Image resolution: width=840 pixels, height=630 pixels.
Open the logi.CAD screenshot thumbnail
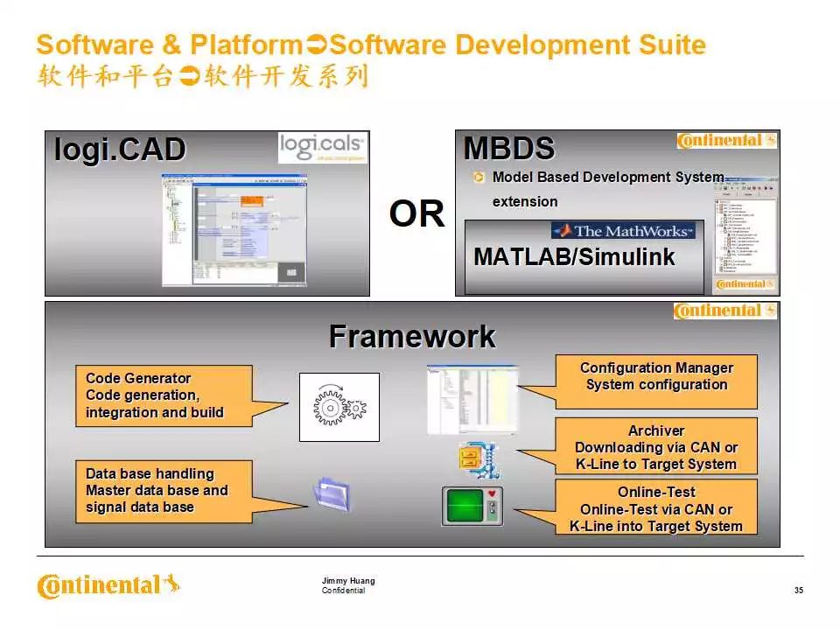234,228
